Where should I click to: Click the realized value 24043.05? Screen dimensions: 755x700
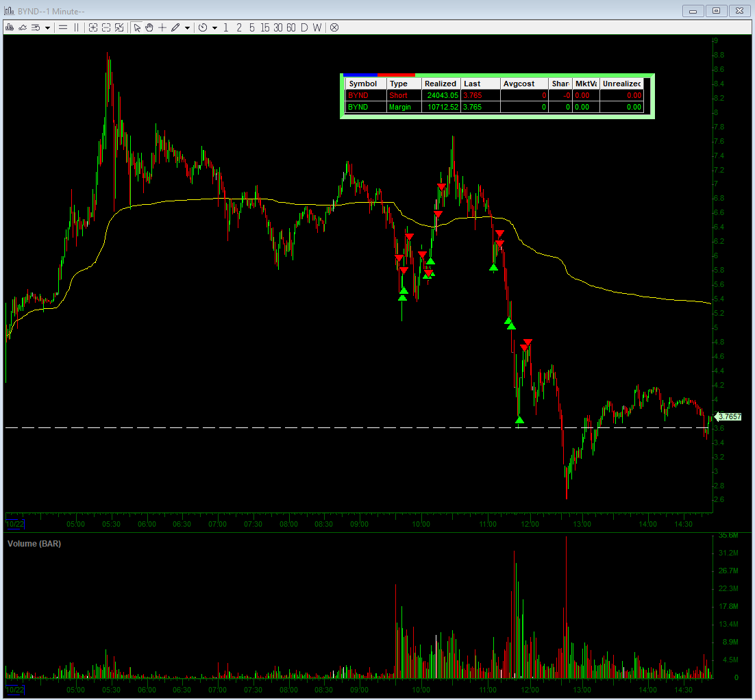(443, 95)
